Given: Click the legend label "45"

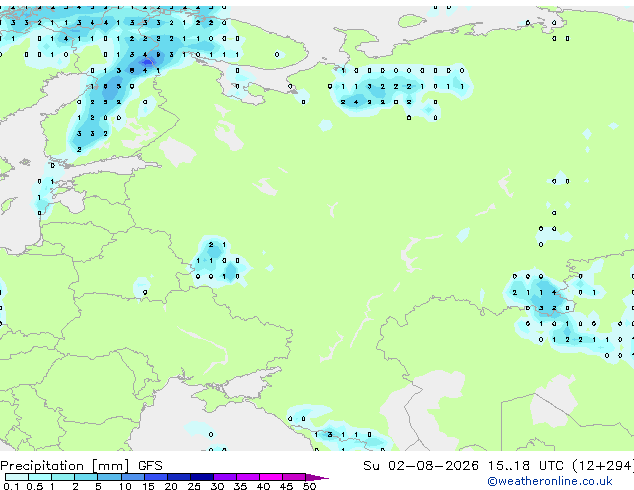Looking at the screenshot, I should [x=286, y=486].
